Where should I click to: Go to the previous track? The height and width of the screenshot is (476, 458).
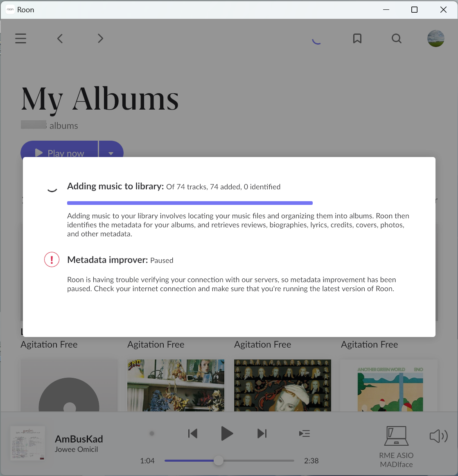(x=192, y=433)
